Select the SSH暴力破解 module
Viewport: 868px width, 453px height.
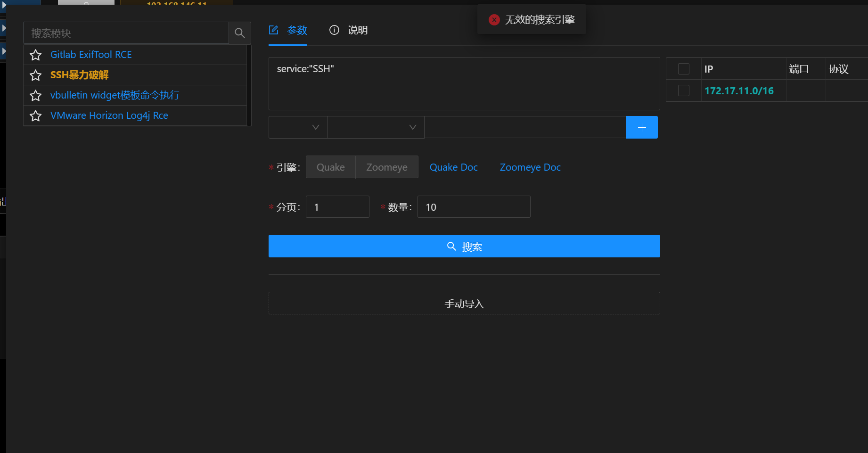[79, 75]
